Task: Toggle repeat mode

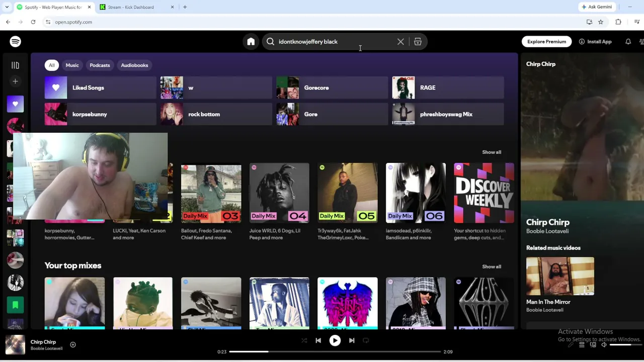Action: click(366, 340)
